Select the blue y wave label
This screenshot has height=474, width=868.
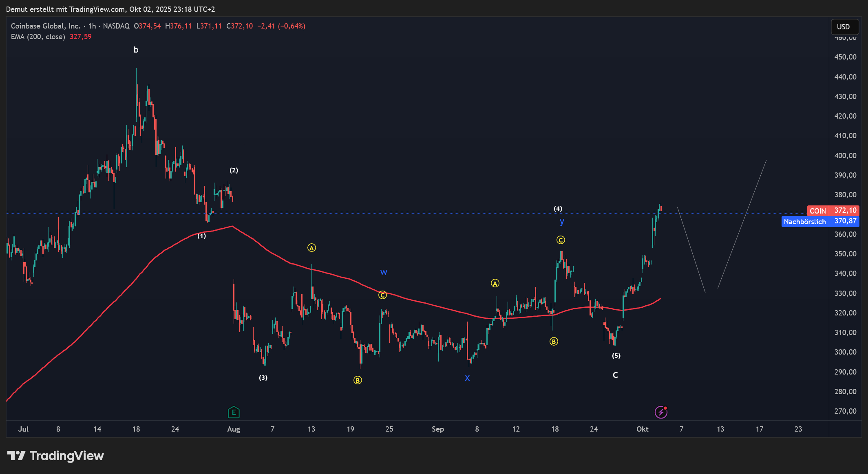[x=562, y=222]
